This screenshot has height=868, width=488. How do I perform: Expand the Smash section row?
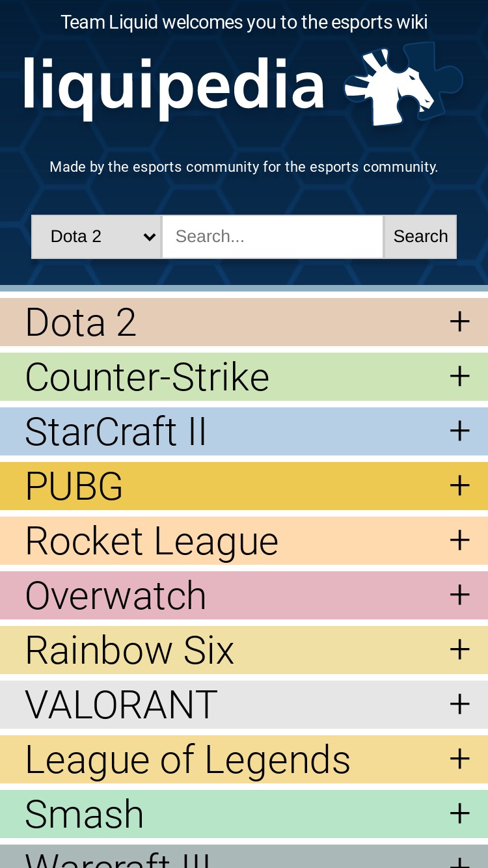(244, 814)
